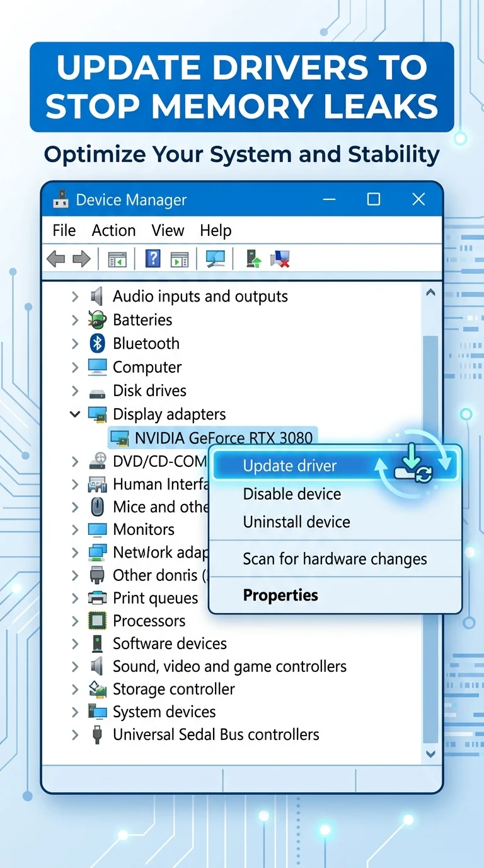Open the File menu
Screen dimensions: 484x868
click(x=64, y=231)
